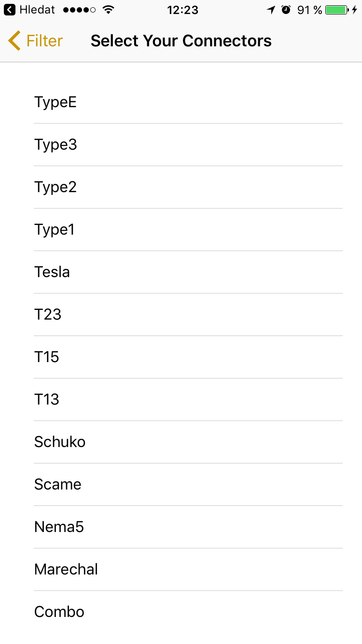Pick the Tesla connector

188,272
